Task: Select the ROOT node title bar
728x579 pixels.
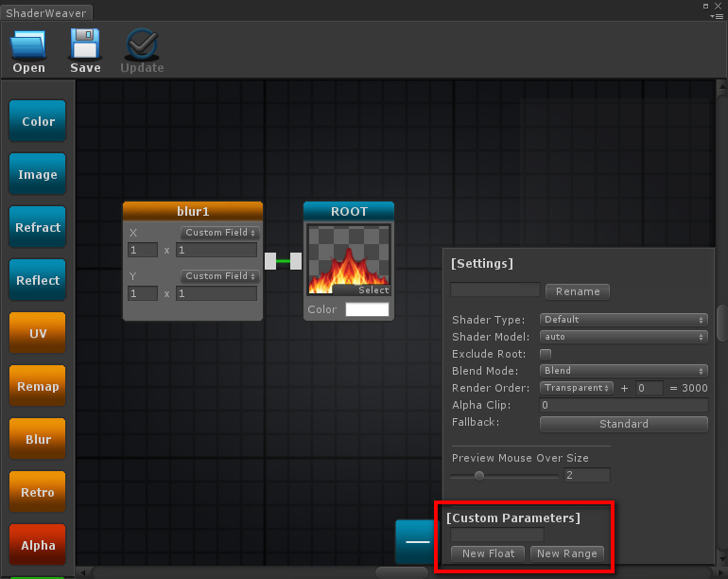Action: [349, 211]
